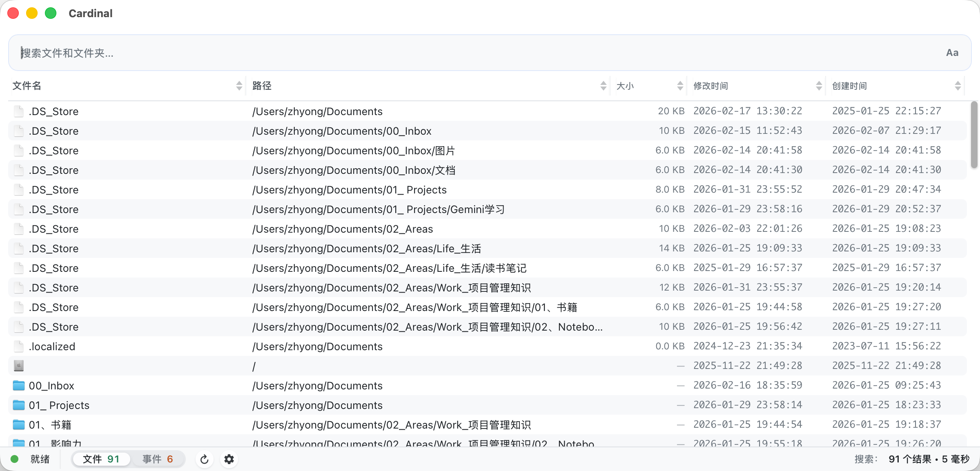Viewport: 980px width, 471px height.
Task: Click the 01、书籍 folder icon
Action: click(18, 424)
